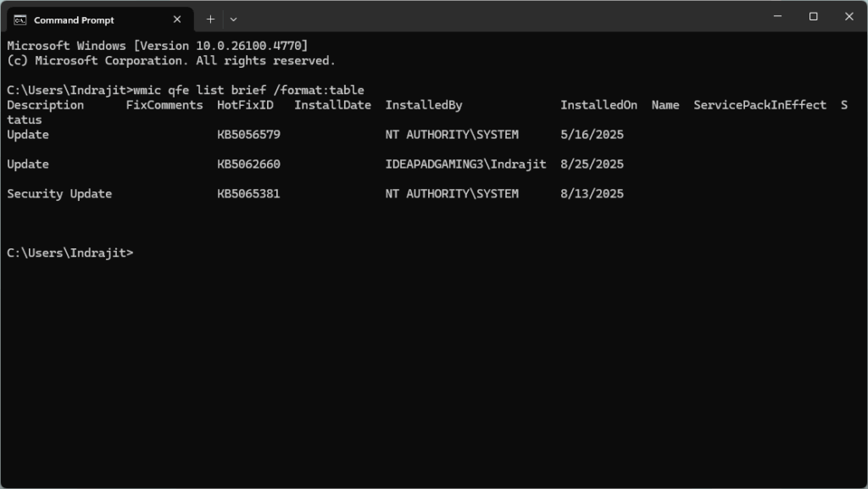Click hotfix ID KB5056579

pyautogui.click(x=248, y=135)
